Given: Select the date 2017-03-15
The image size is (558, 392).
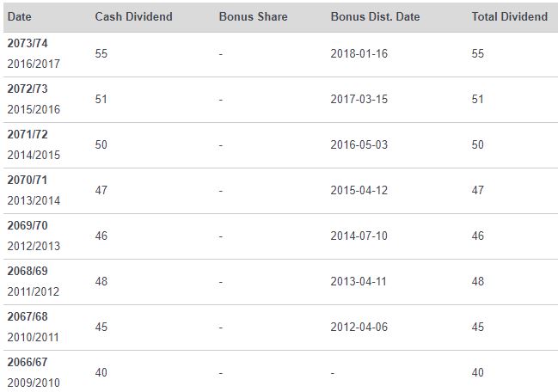Looking at the screenshot, I should click(x=359, y=99).
